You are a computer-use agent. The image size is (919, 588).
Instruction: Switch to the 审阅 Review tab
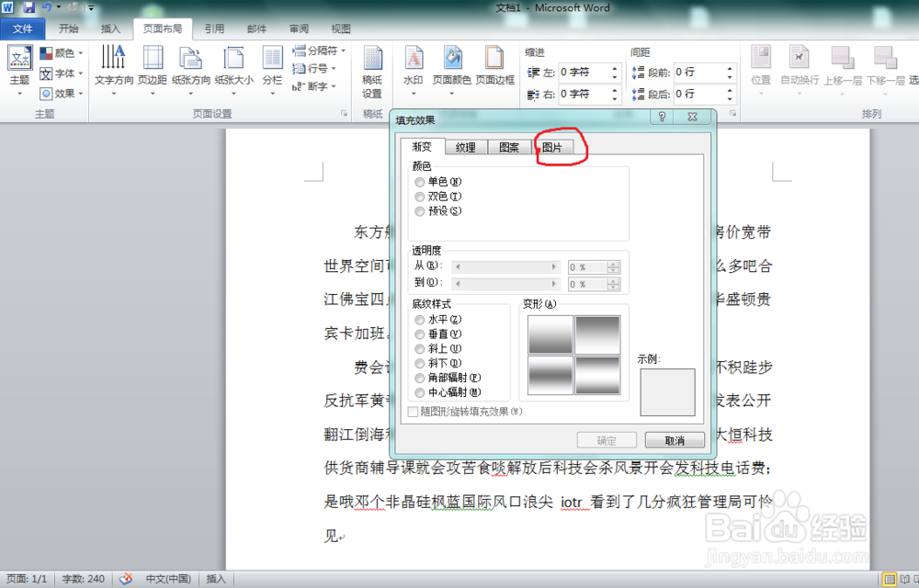pyautogui.click(x=299, y=28)
